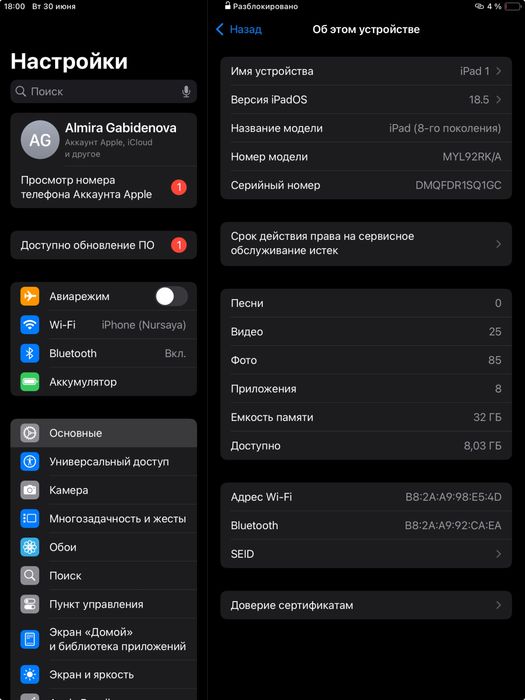
Task: Tap the Настройки heading
Action: [x=69, y=61]
